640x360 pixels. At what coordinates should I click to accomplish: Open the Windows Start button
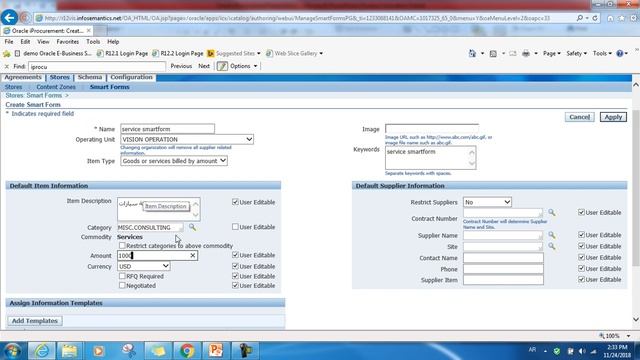[12, 351]
